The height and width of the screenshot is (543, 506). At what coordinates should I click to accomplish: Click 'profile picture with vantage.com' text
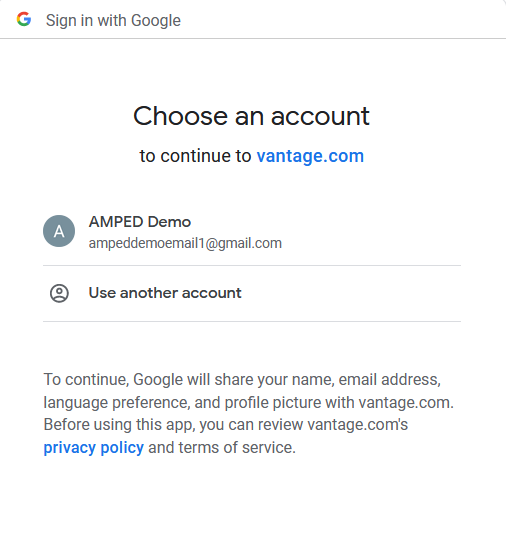(x=339, y=402)
